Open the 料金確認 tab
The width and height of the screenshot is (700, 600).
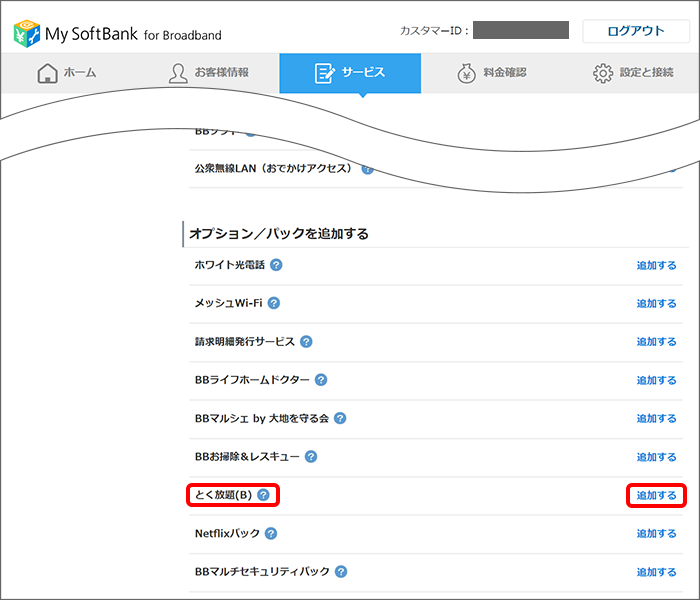pyautogui.click(x=492, y=73)
